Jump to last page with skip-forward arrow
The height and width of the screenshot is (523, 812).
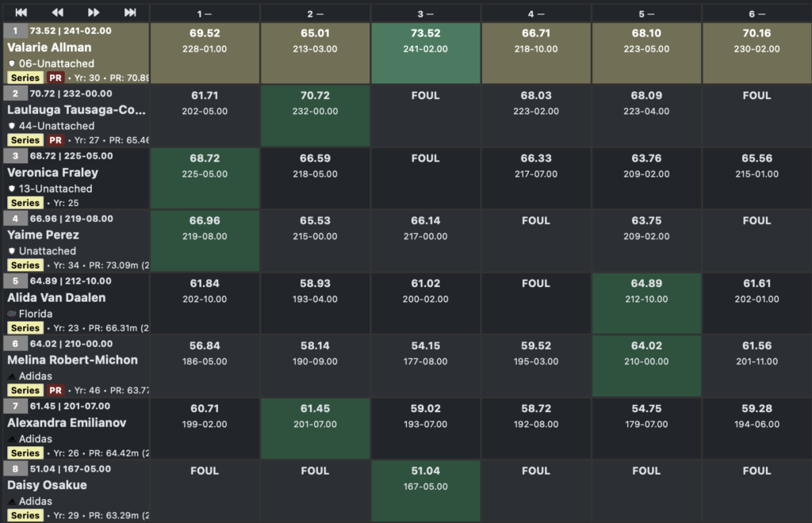tap(130, 12)
